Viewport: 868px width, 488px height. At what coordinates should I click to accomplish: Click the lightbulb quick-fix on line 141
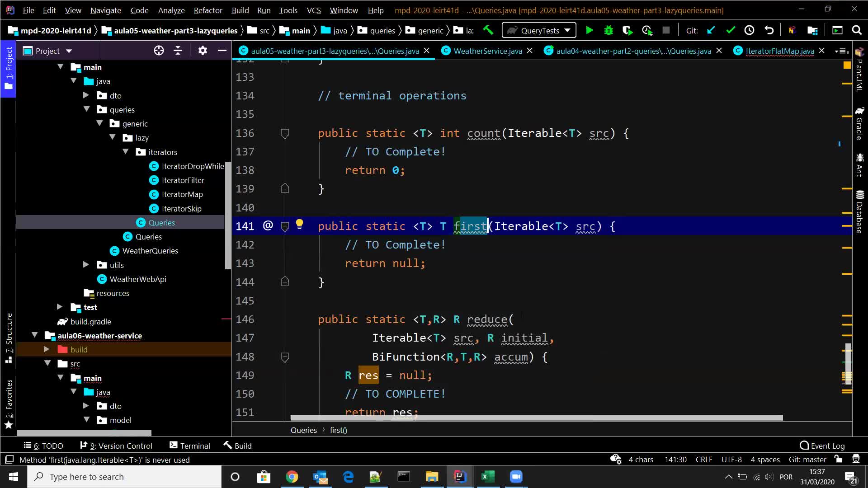[x=299, y=224]
